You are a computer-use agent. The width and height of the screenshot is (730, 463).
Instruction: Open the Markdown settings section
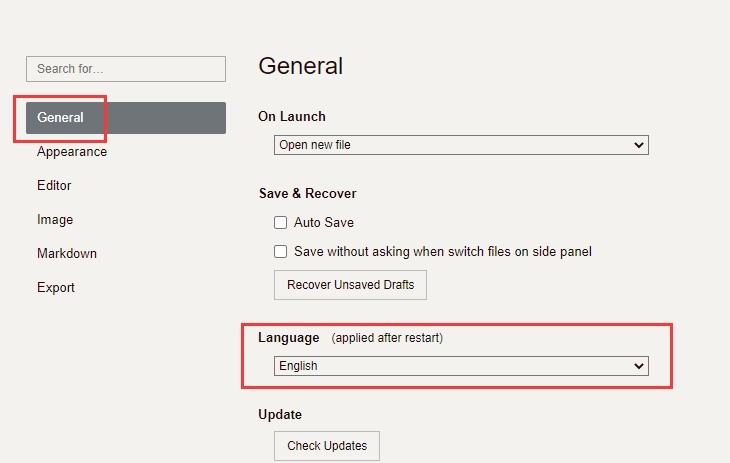[x=67, y=254]
